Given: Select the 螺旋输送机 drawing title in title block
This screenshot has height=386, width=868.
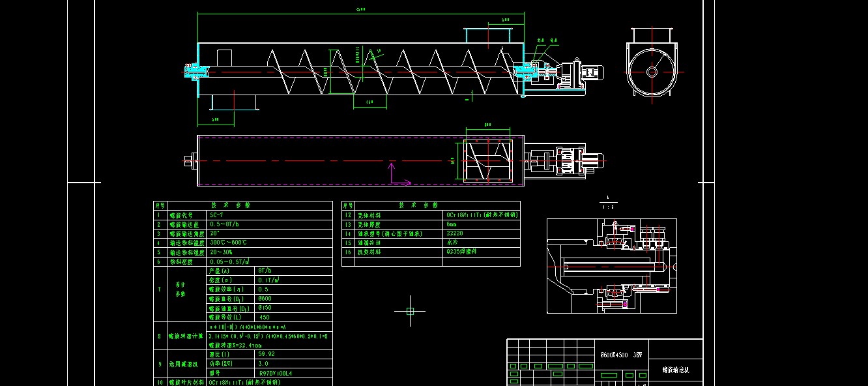Looking at the screenshot, I should tap(676, 370).
